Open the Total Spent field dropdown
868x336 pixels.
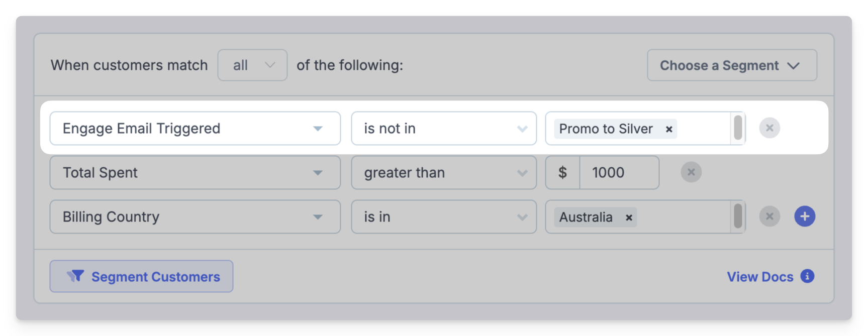click(195, 173)
